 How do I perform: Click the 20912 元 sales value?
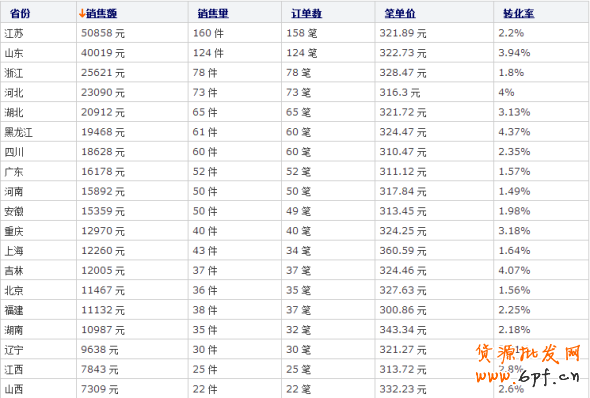[103, 112]
